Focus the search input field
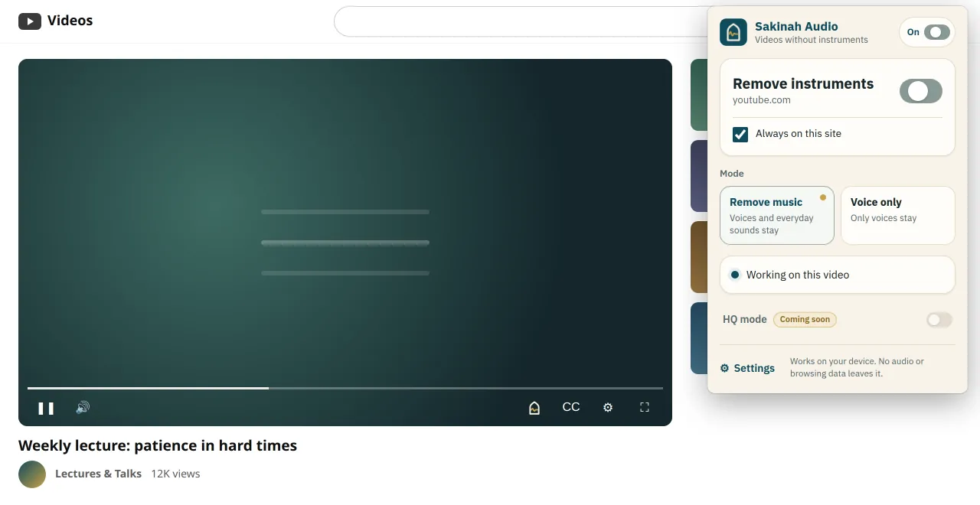980x505 pixels. (x=521, y=21)
